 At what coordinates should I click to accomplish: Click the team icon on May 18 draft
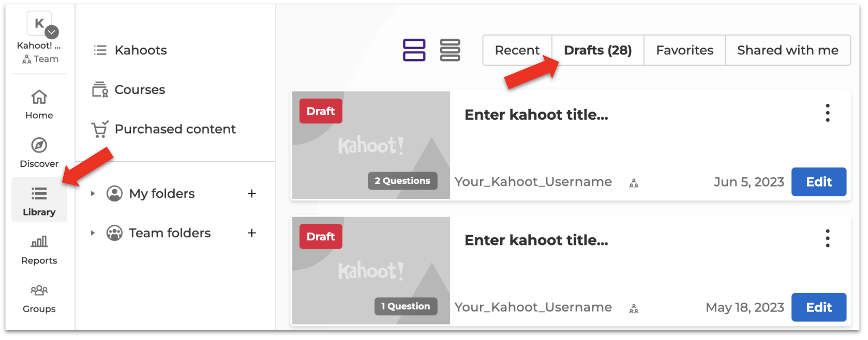(x=634, y=308)
